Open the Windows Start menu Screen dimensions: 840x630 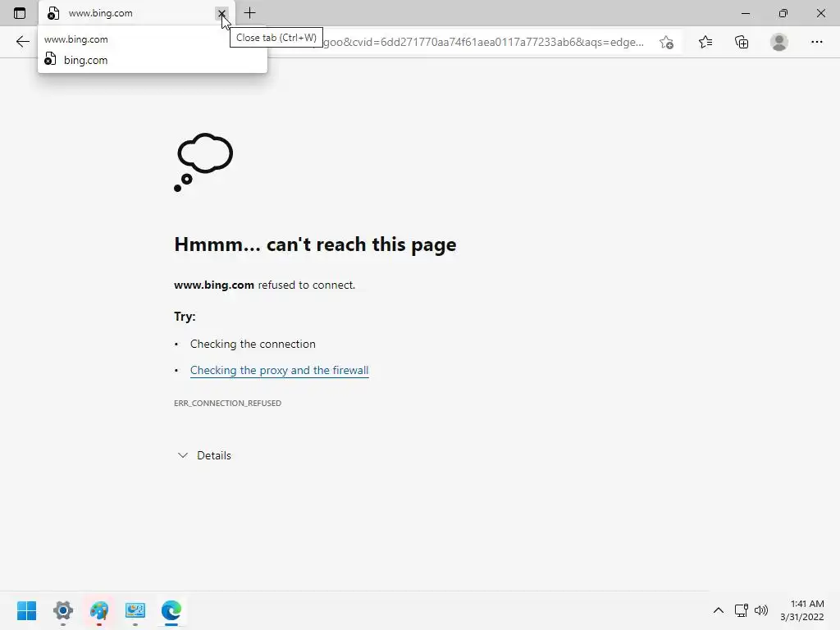click(27, 610)
